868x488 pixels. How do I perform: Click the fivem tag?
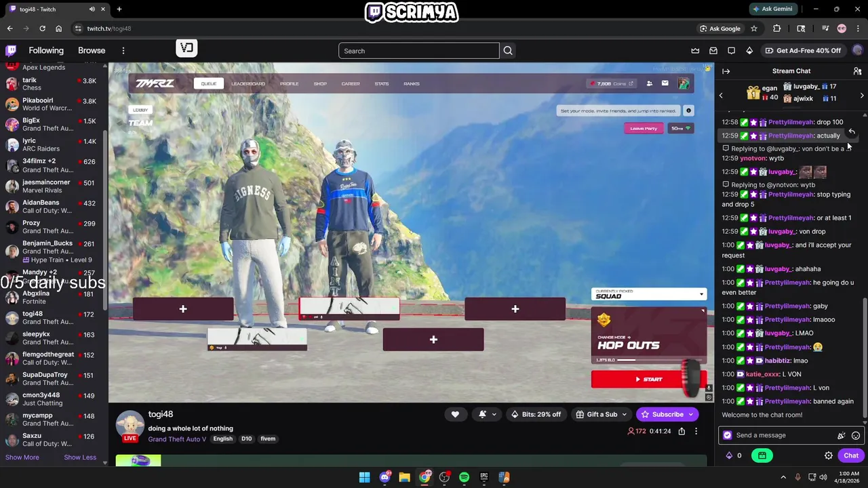tap(268, 439)
